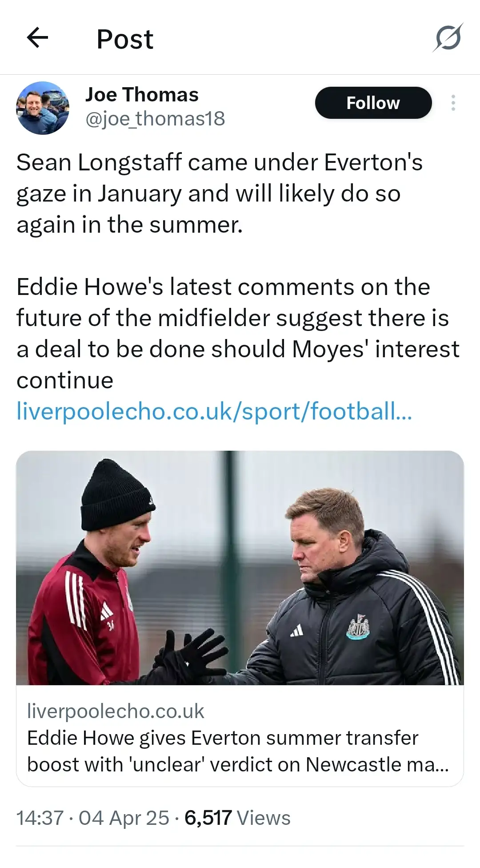Tap the Sean Longstaff opening paragraph
Viewport: 480px width, 868px height.
pos(220,194)
